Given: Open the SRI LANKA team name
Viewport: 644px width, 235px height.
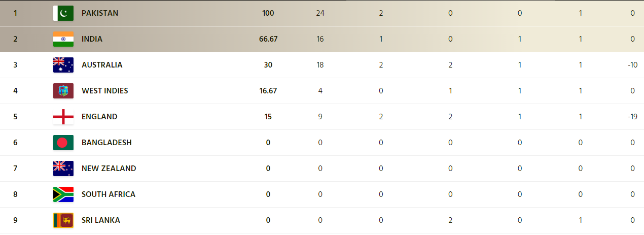Looking at the screenshot, I should (101, 220).
